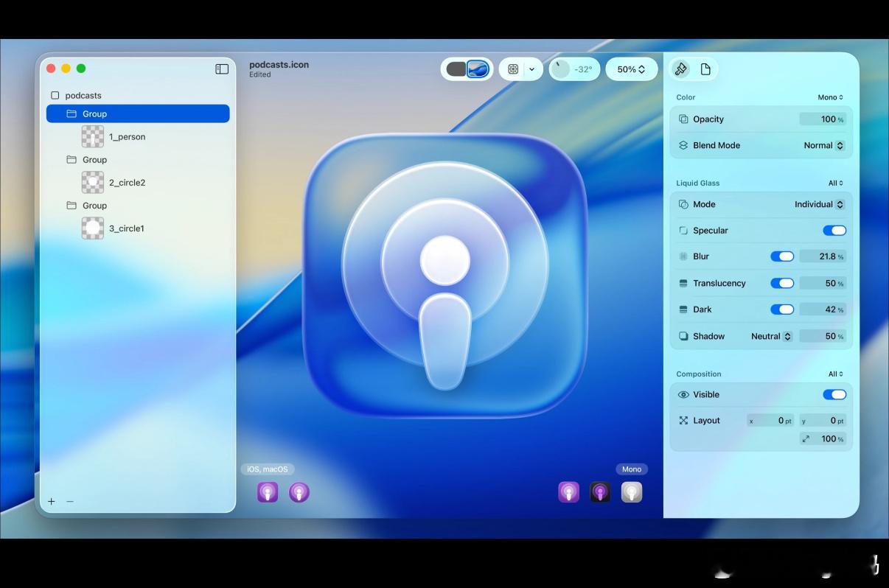This screenshot has height=588, width=889.
Task: Open the appearance brush inspector tab
Action: pyautogui.click(x=681, y=69)
